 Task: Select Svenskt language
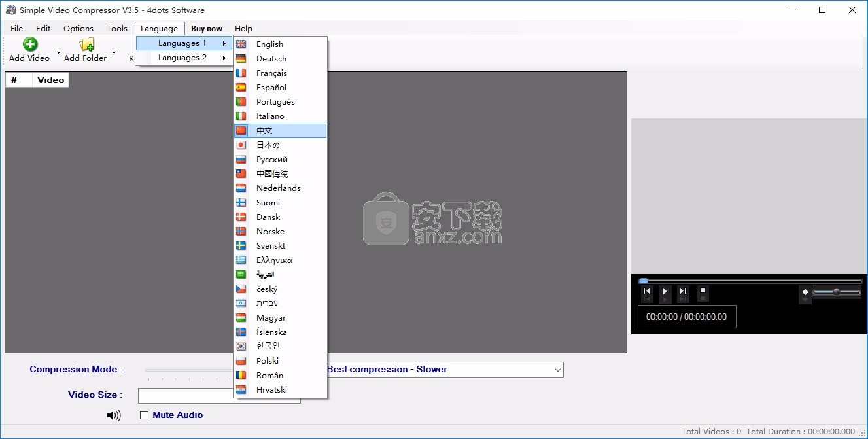pyautogui.click(x=280, y=245)
